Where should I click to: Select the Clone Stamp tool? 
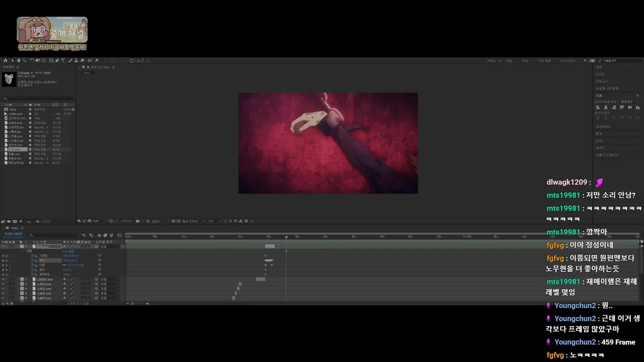[76, 60]
